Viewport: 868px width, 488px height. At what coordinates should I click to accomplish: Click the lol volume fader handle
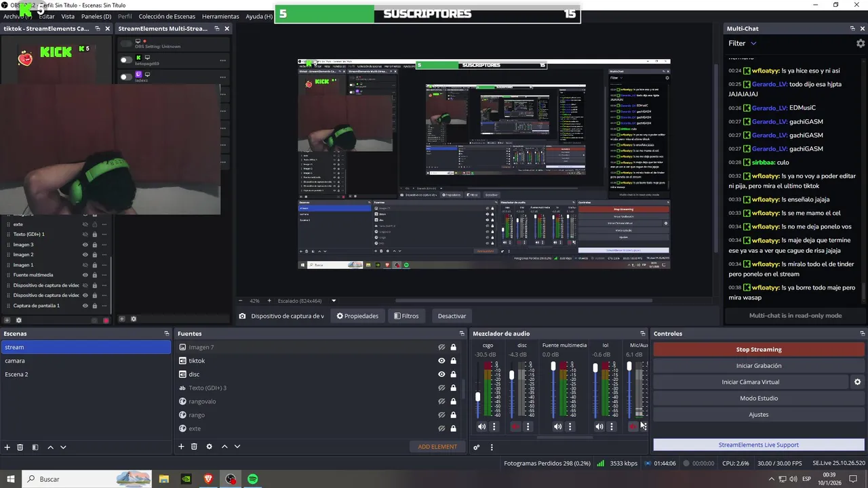click(595, 368)
